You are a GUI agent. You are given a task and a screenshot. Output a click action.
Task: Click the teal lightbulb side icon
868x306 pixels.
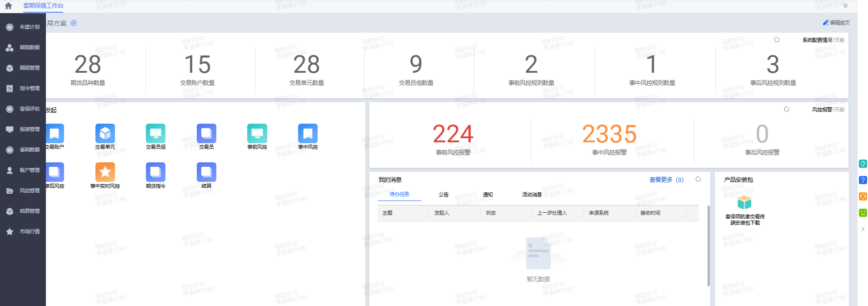[x=863, y=164]
